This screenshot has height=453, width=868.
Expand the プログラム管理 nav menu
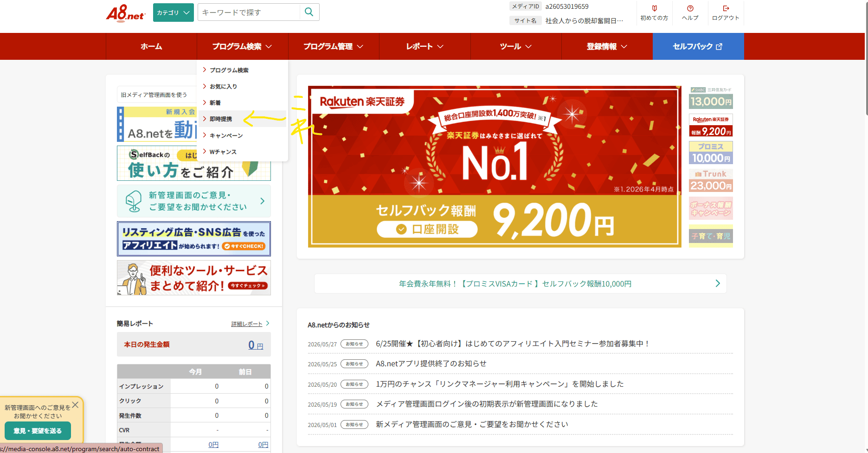point(333,46)
